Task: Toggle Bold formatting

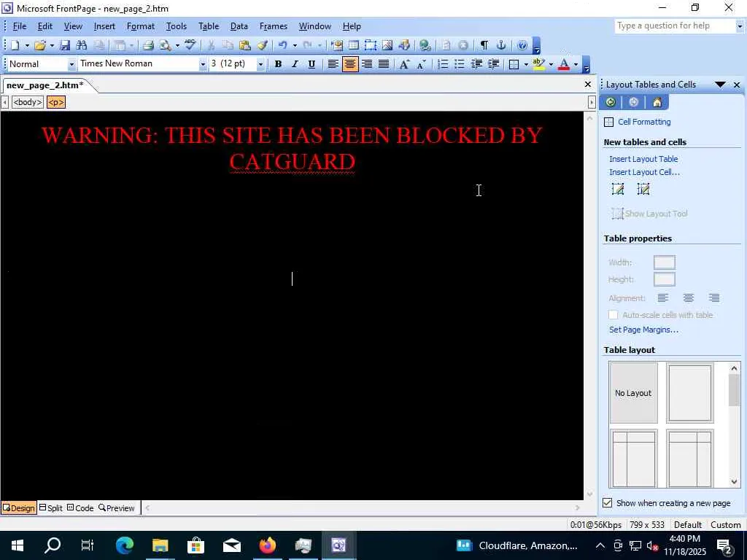Action: point(278,64)
